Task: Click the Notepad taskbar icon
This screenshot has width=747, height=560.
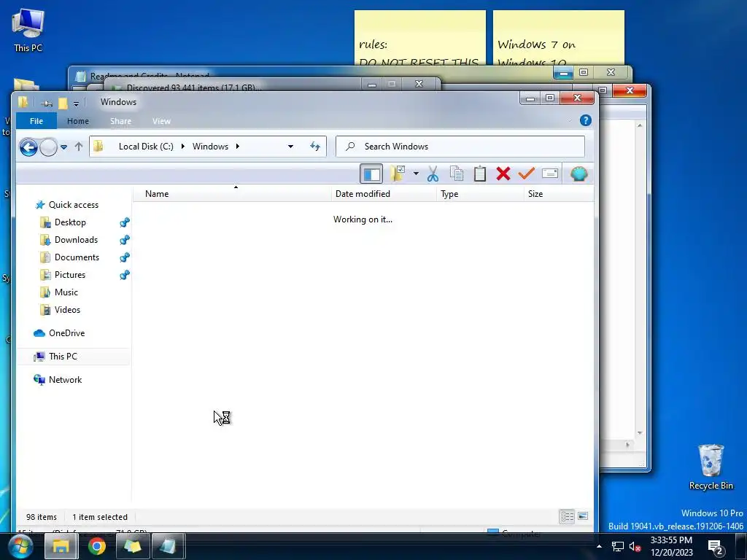Action: pyautogui.click(x=169, y=546)
